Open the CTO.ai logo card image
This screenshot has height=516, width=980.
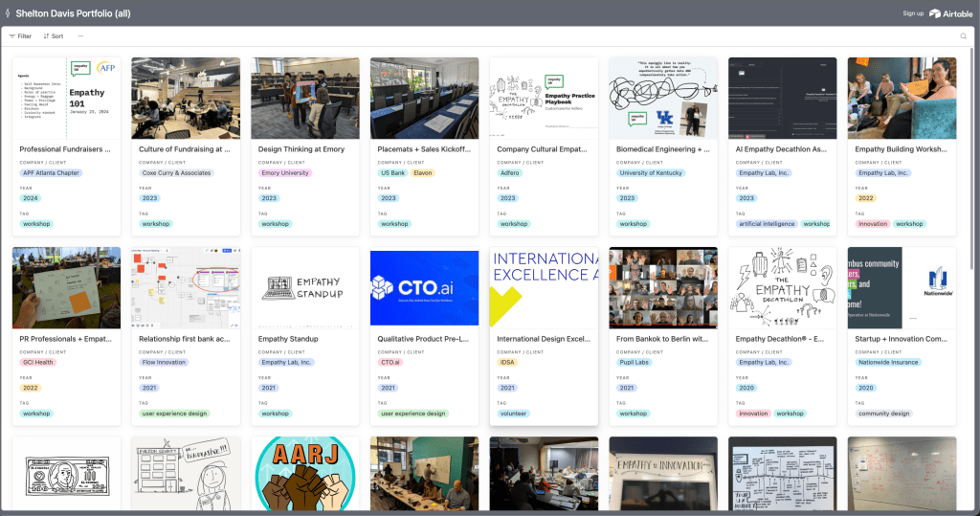pyautogui.click(x=424, y=287)
